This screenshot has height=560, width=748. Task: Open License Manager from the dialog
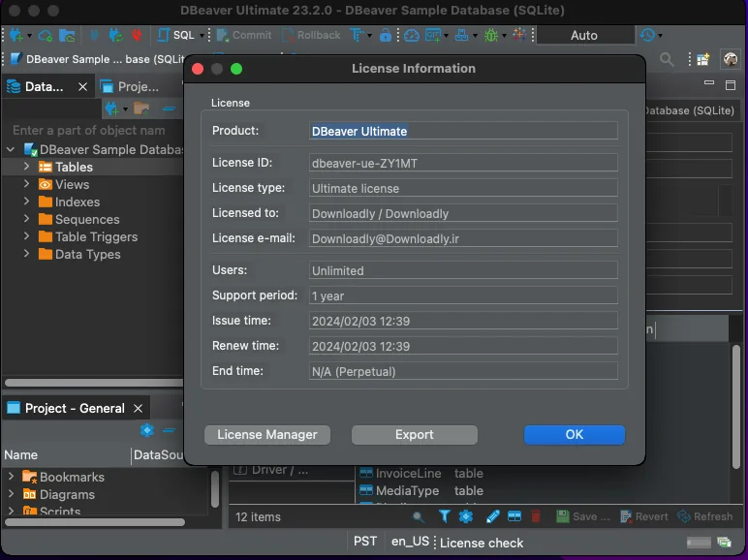(267, 435)
